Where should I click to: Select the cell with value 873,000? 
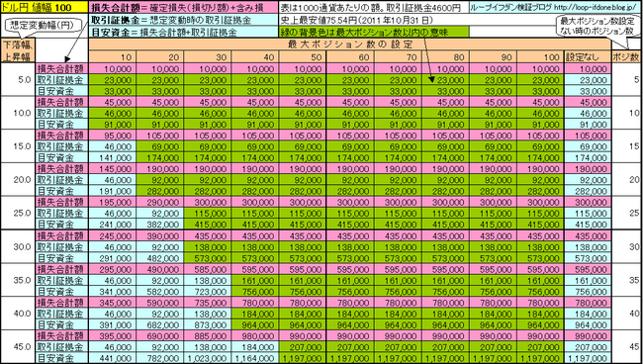(208, 325)
